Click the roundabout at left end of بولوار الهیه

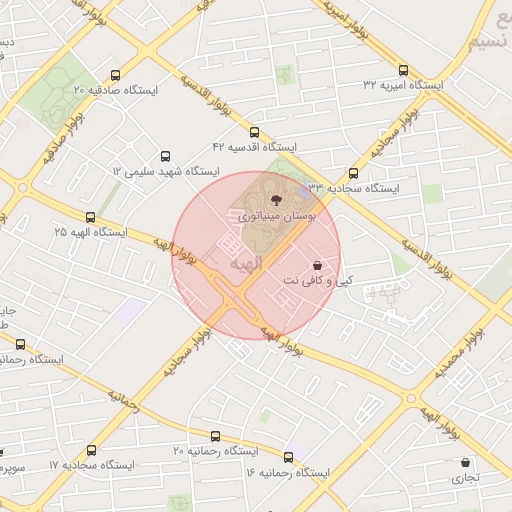[23, 188]
